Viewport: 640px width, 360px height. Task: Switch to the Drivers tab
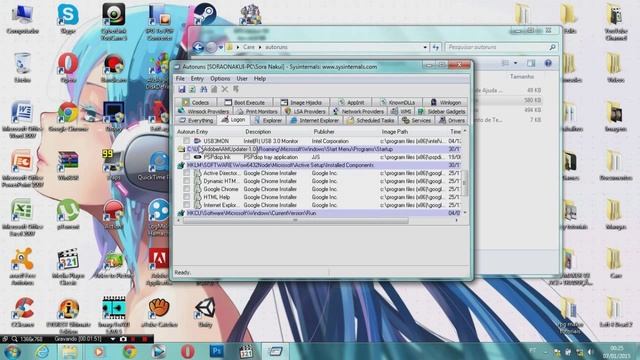click(x=451, y=120)
